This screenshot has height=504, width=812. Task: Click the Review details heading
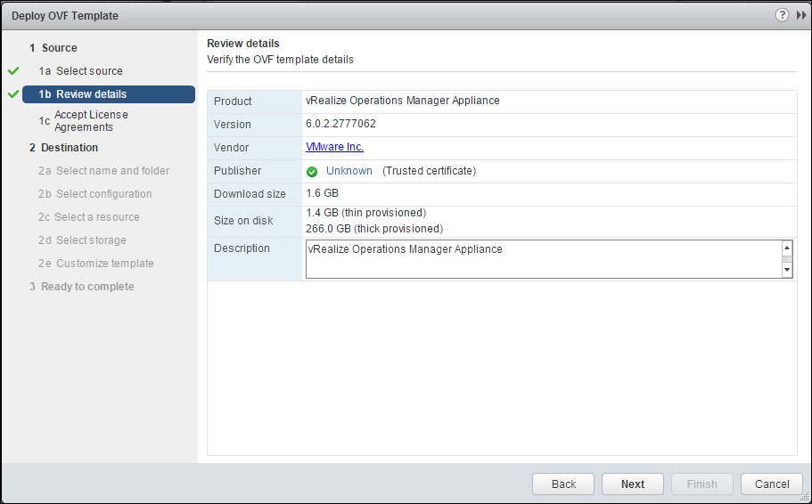(x=242, y=44)
